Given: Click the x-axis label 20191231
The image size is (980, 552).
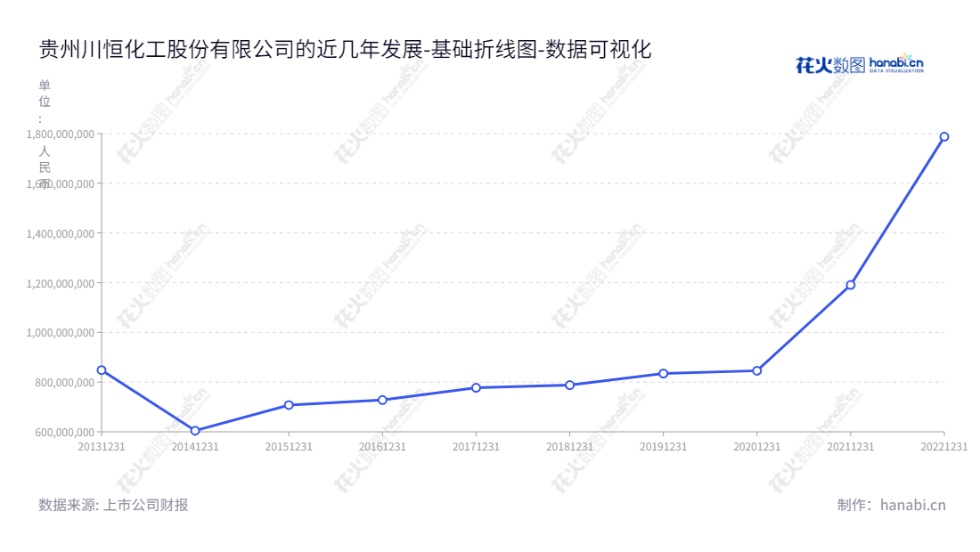Looking at the screenshot, I should (x=663, y=446).
